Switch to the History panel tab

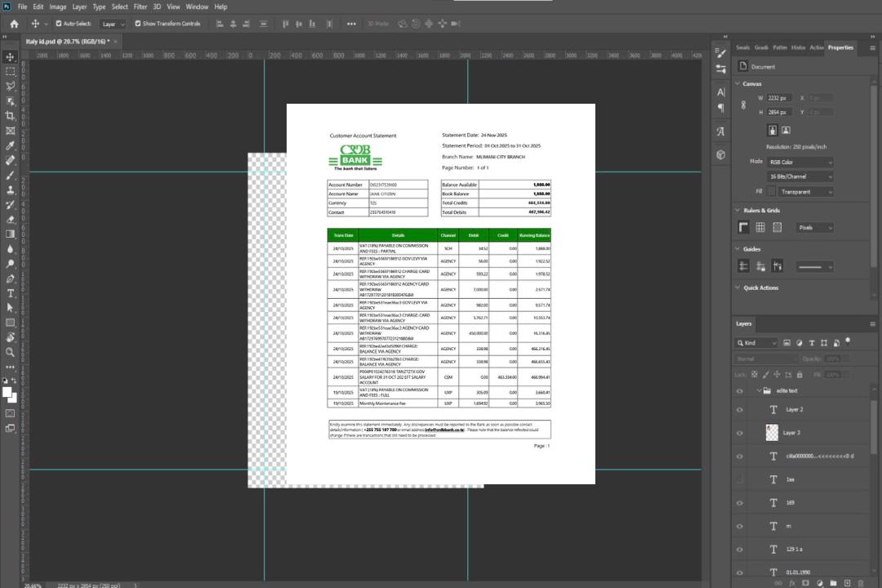(798, 48)
